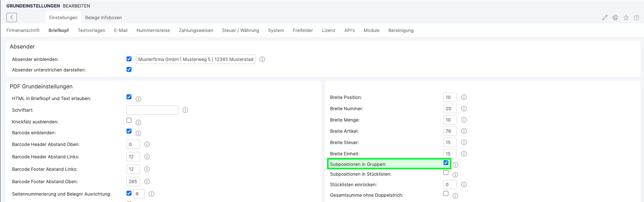This screenshot has height=202, width=644.
Task: Disable Subpositionen in Gruppen checkbox
Action: pos(446,163)
